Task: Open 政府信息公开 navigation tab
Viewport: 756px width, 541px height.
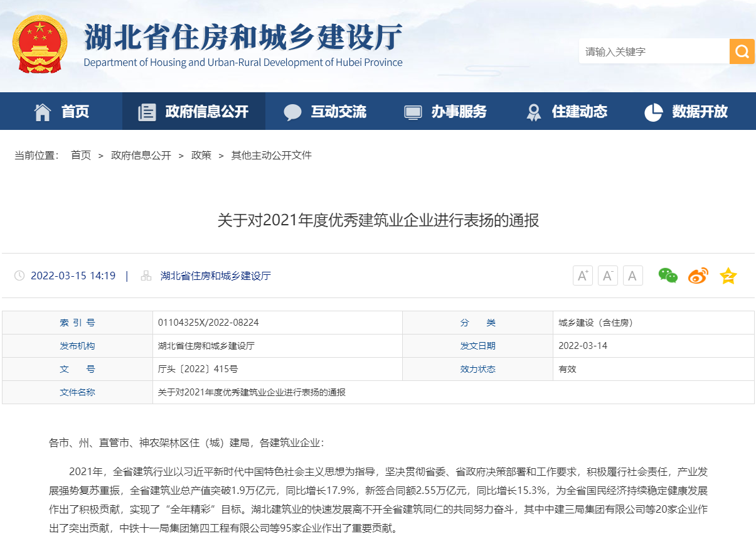Action: coord(194,112)
